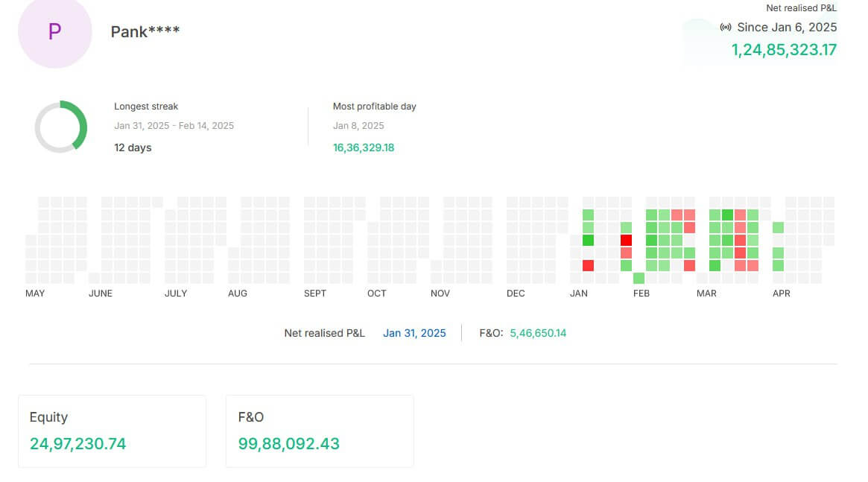This screenshot has width=868, height=482.
Task: Select the profile name Pank****
Action: tap(145, 31)
